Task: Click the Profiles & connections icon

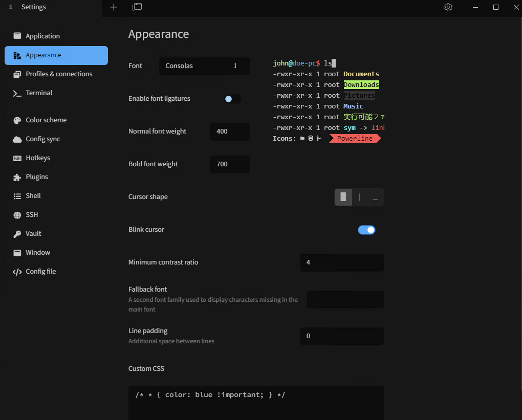Action: 17,74
